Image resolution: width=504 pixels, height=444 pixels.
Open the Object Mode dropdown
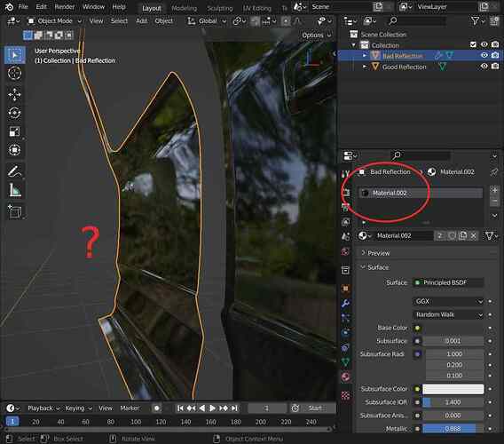coord(54,21)
